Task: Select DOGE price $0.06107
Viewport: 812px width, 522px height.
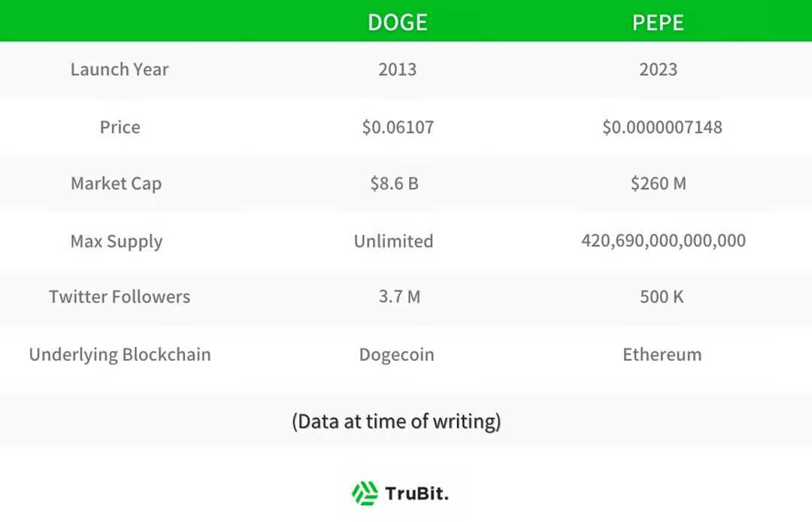Action: pos(398,127)
